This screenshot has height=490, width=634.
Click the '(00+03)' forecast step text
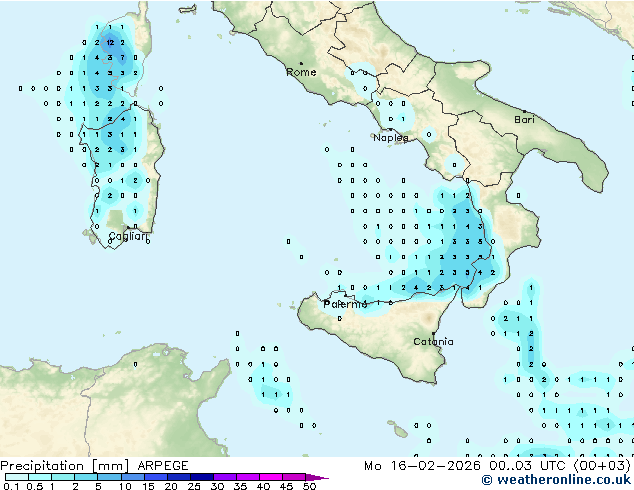click(x=602, y=466)
